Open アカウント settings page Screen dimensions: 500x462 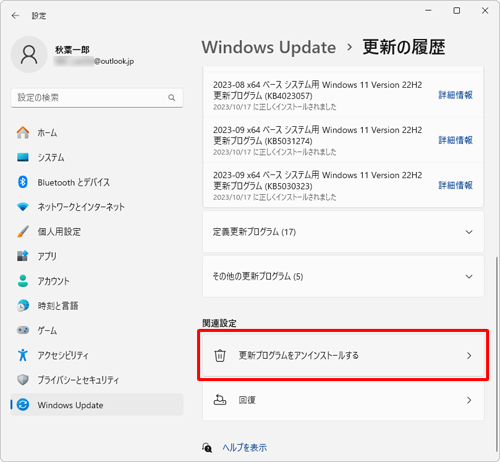97,281
